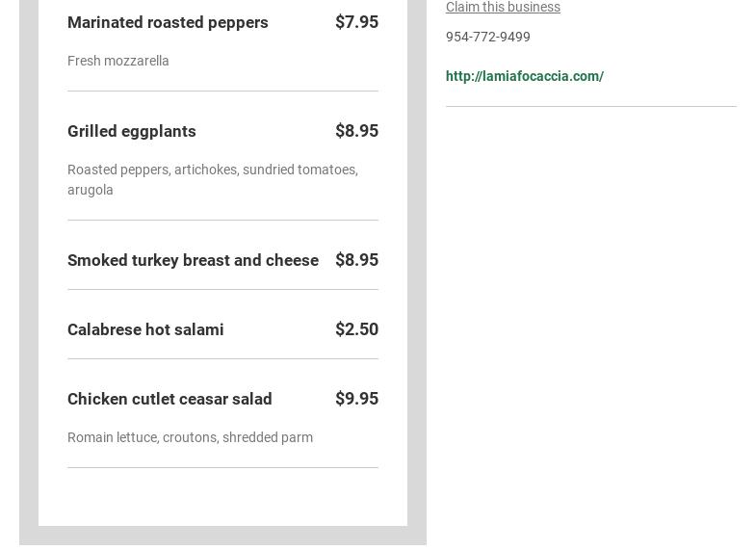Viewport: 756px width, 550px height.
Task: Click the phone number 954-772-9499
Action: pos(488,37)
